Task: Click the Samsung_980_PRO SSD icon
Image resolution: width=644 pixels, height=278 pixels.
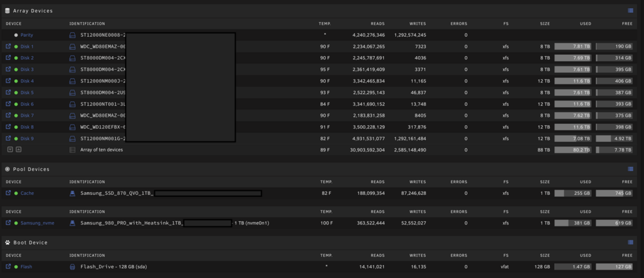Action: (72, 223)
